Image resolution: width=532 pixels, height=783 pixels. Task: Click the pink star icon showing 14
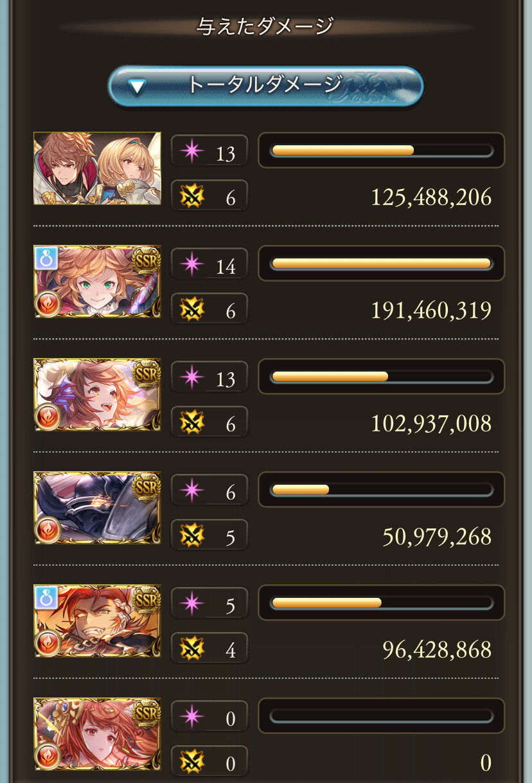191,264
